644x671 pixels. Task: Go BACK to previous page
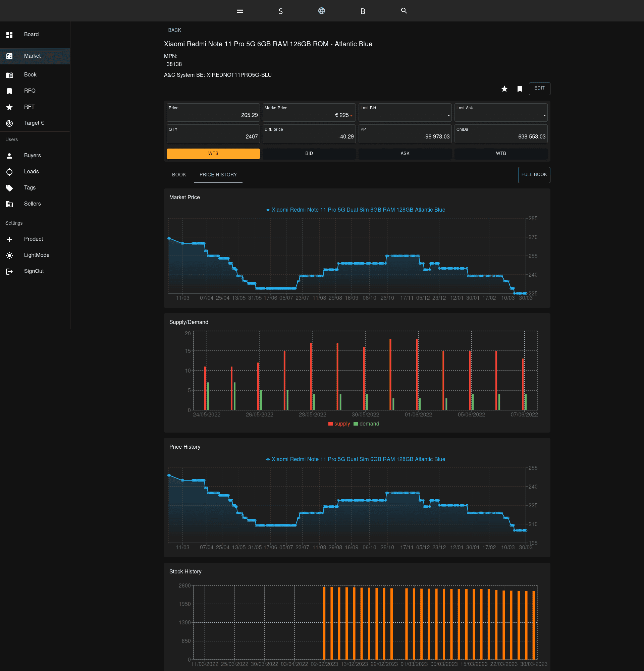tap(175, 30)
